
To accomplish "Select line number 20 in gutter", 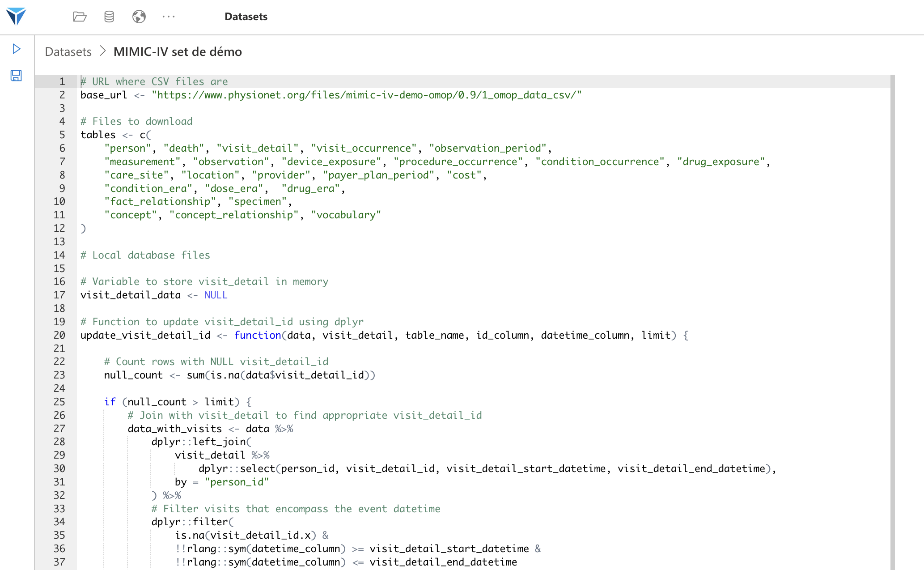I will 59,335.
